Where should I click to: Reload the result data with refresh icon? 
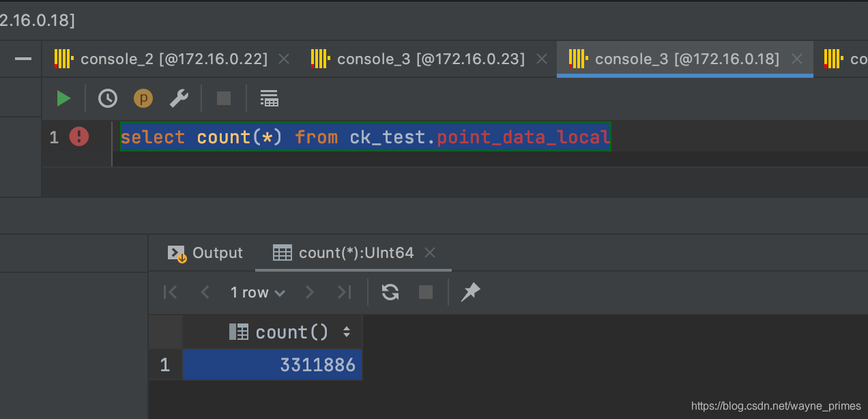click(x=390, y=293)
